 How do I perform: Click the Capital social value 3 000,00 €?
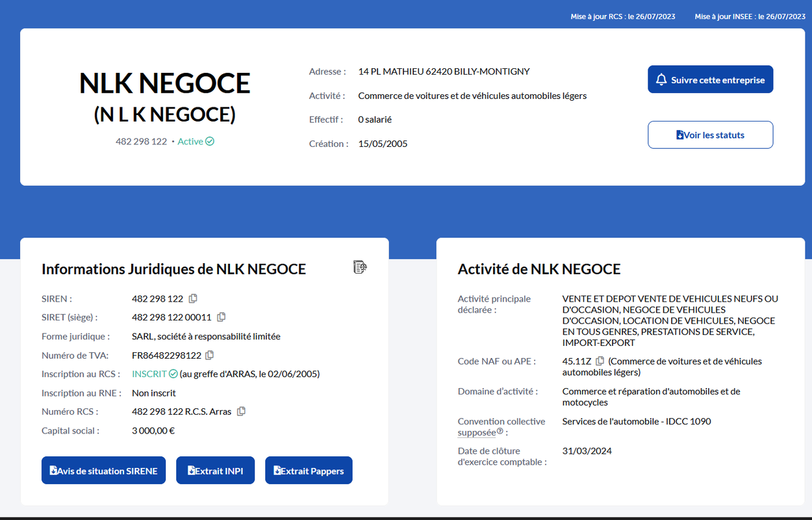pos(153,430)
